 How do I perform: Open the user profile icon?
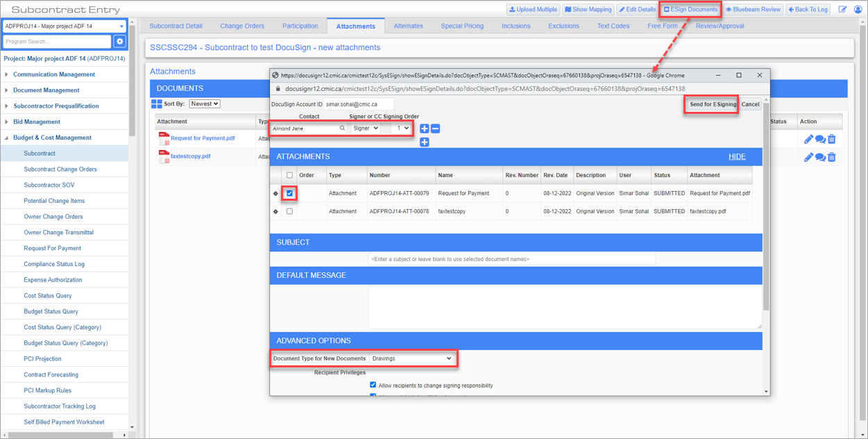tap(858, 10)
